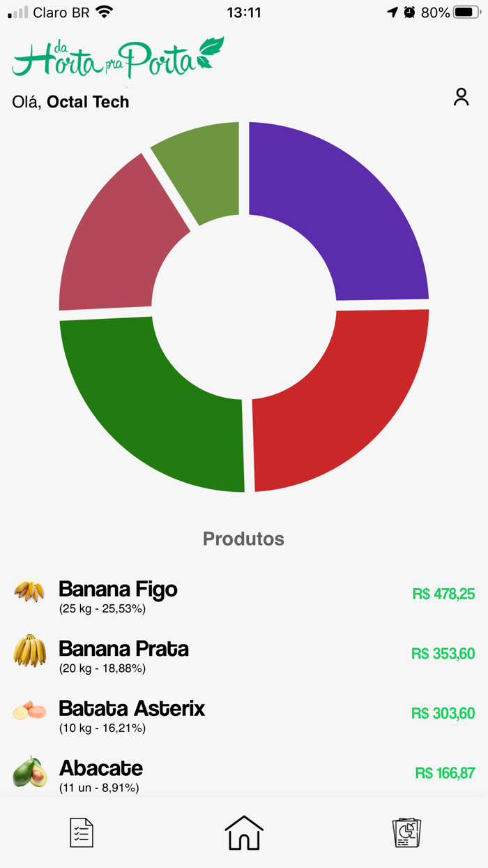This screenshot has height=868, width=488.
Task: Tap the Banana Figo product image
Action: coord(29,591)
